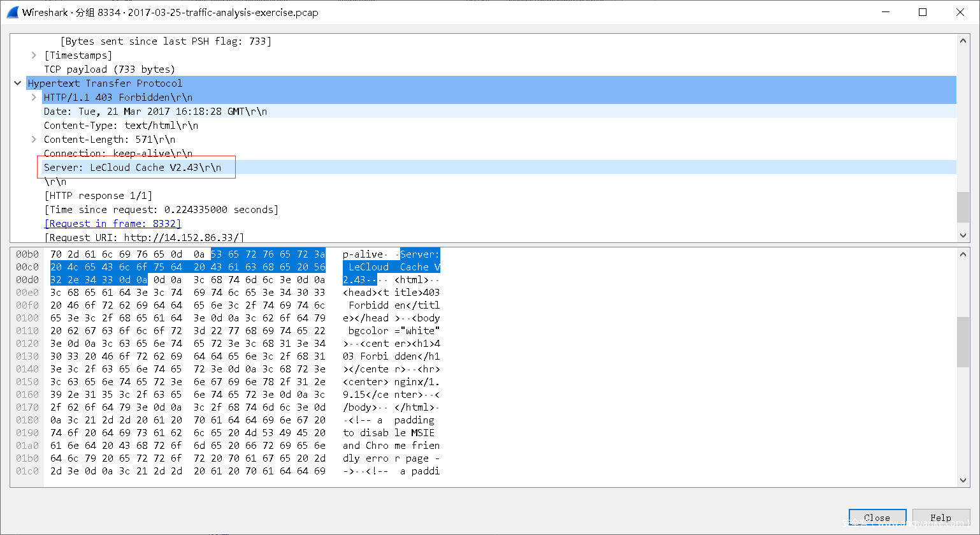Minimize the Wireshark packet window
This screenshot has height=535, width=980.
tap(884, 12)
